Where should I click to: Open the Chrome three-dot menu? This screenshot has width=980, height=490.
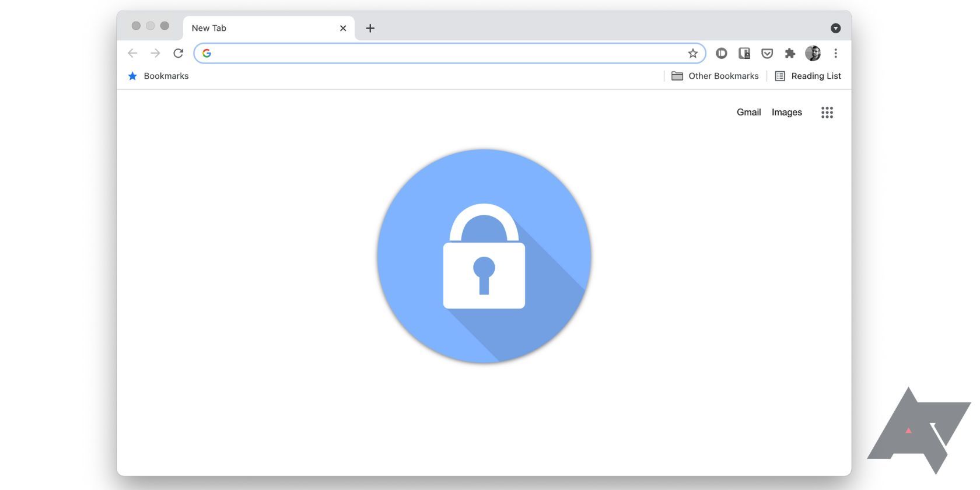tap(835, 53)
